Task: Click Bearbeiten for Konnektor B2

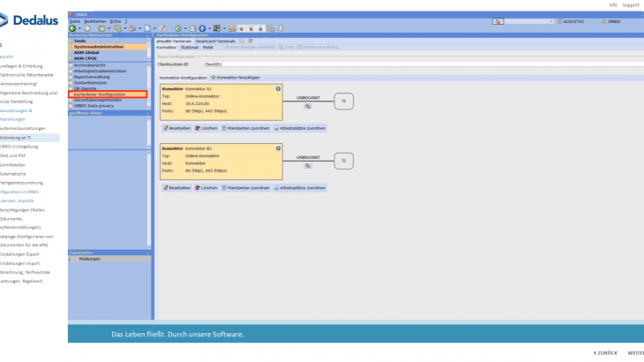Action: coord(176,188)
